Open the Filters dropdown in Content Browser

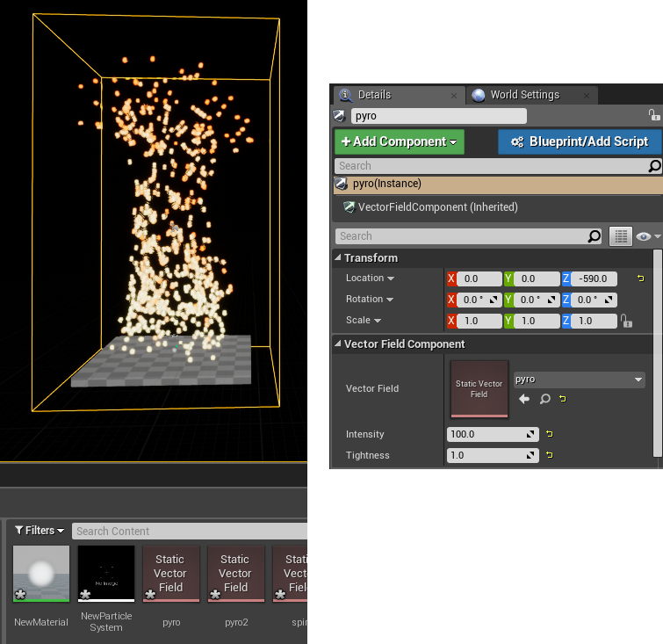pyautogui.click(x=40, y=530)
